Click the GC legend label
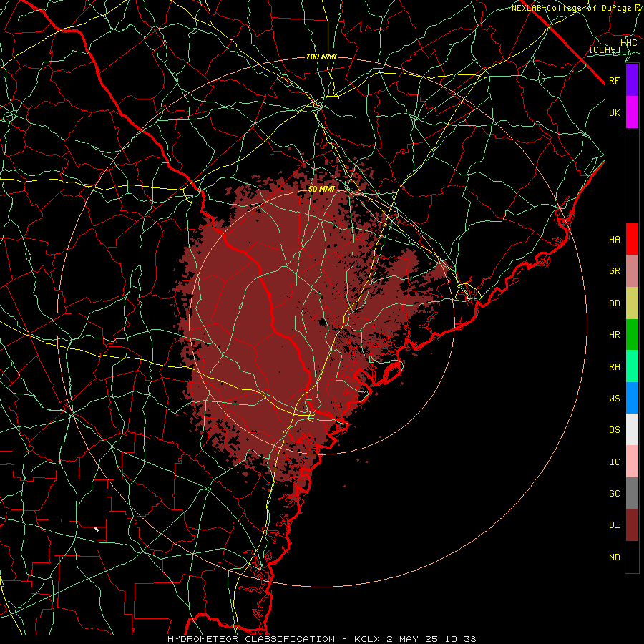 pyautogui.click(x=614, y=493)
